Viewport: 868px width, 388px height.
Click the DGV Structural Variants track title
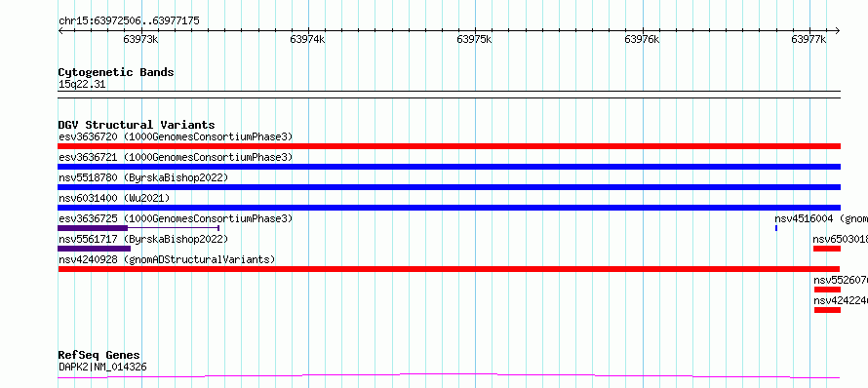coord(137,125)
